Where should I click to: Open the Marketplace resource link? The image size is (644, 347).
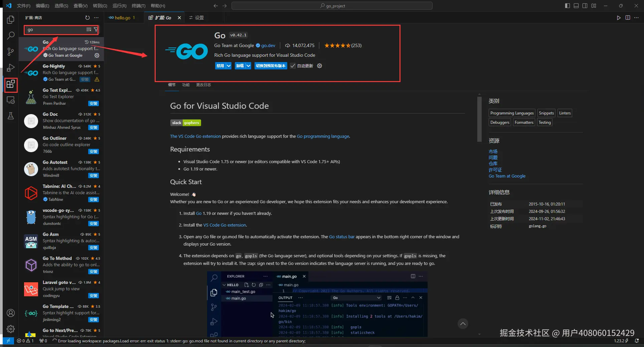click(x=493, y=151)
